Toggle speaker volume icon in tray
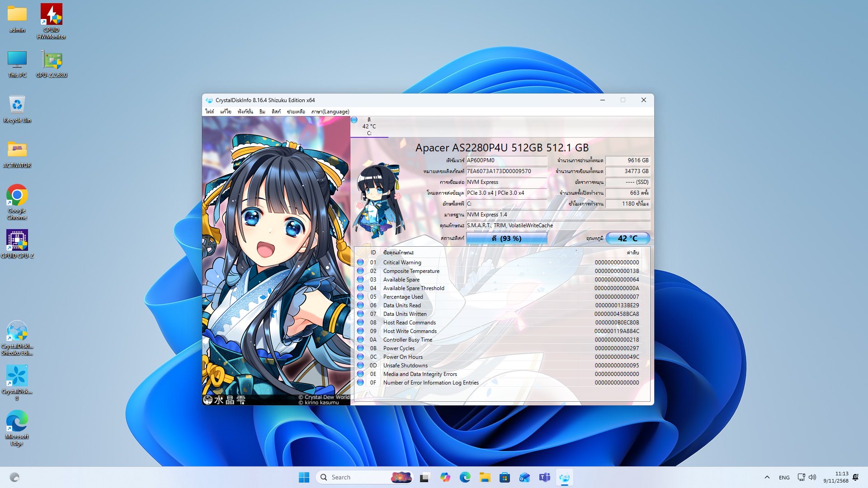 (812, 478)
